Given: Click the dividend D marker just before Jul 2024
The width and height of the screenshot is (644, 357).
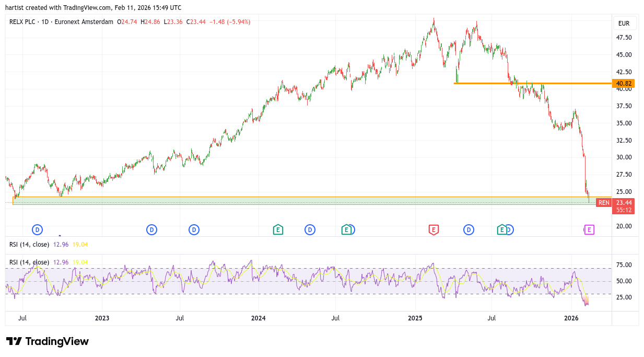Looking at the screenshot, I should [310, 229].
